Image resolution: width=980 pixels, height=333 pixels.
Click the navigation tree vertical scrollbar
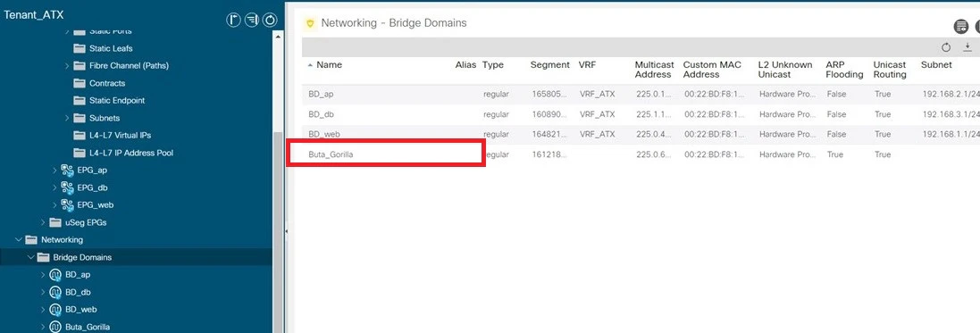[279, 232]
